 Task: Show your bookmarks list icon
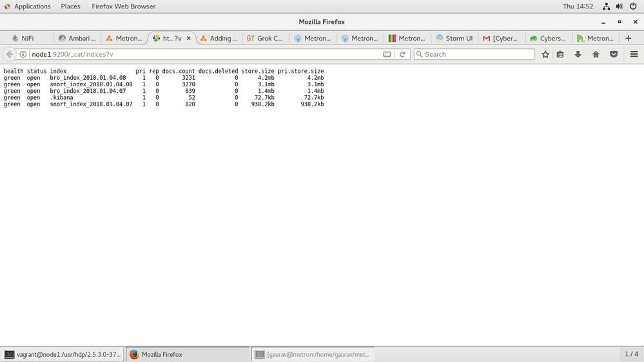[560, 54]
